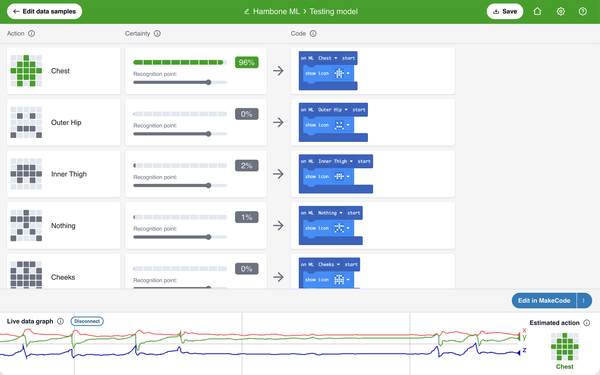Click the Live data graph info icon
Image resolution: width=600 pixels, height=375 pixels.
[x=60, y=321]
